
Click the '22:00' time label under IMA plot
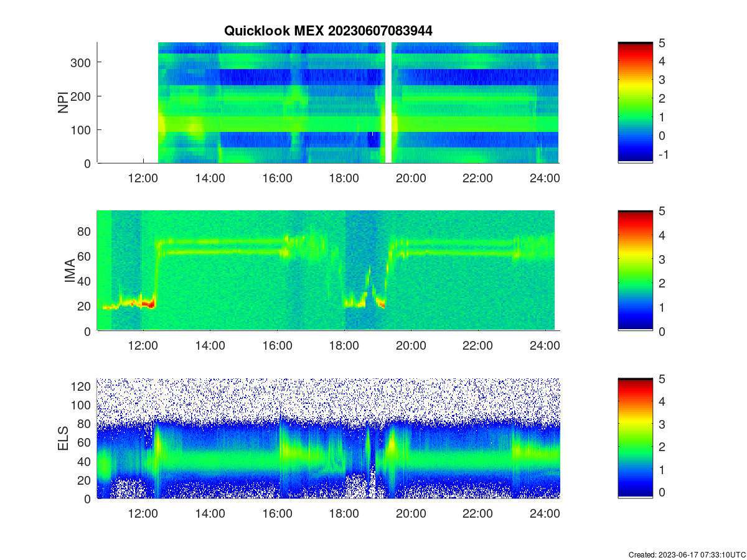coord(478,346)
